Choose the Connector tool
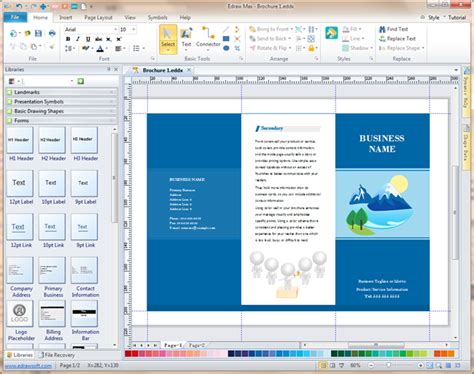The width and height of the screenshot is (474, 374). pyautogui.click(x=208, y=38)
